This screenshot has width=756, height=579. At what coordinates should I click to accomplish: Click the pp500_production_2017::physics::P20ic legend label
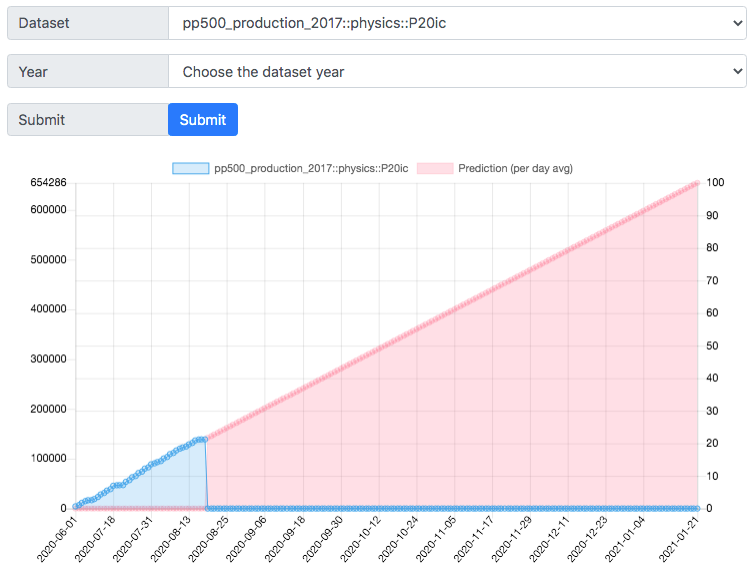click(311, 168)
